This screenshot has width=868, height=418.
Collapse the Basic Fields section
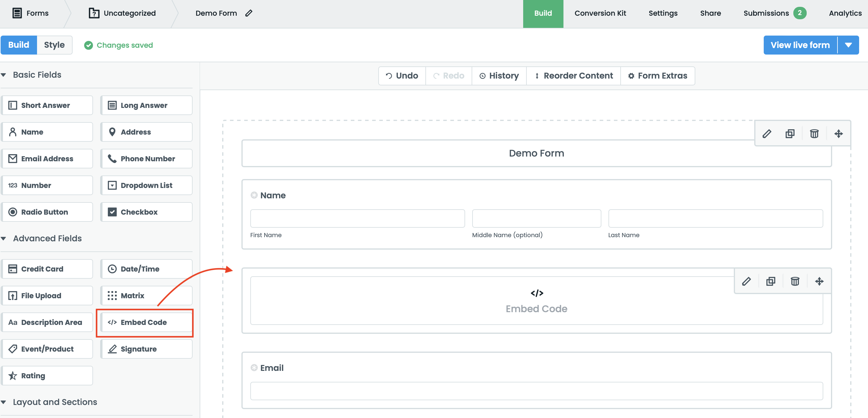(4, 75)
